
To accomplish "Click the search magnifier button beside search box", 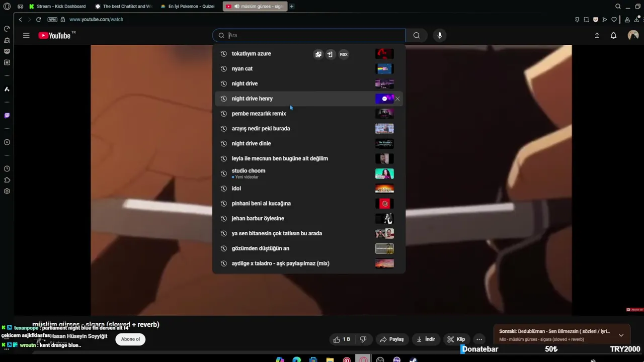I will (417, 35).
